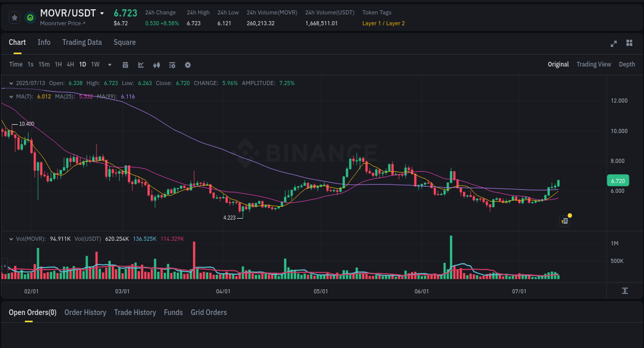Screen dimensions: 644x348
Task: Expand more time intervals with the dropdown arrow
Action: click(x=109, y=64)
